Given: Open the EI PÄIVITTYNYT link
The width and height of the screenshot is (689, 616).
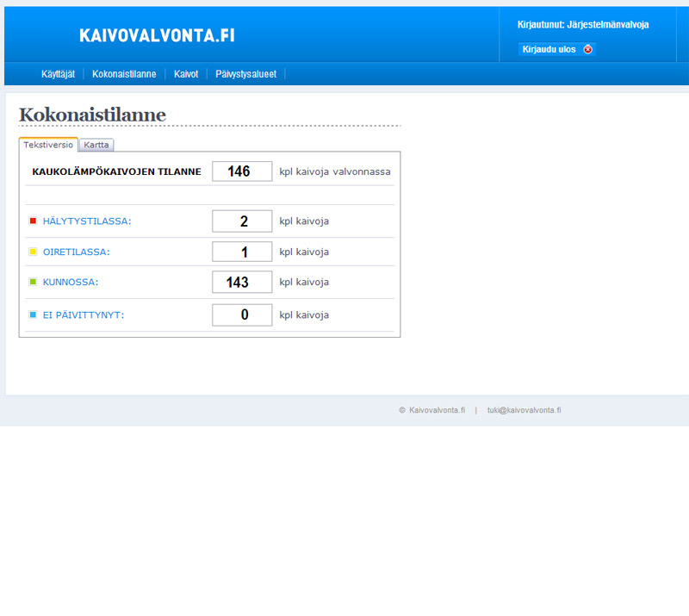Looking at the screenshot, I should click(84, 314).
